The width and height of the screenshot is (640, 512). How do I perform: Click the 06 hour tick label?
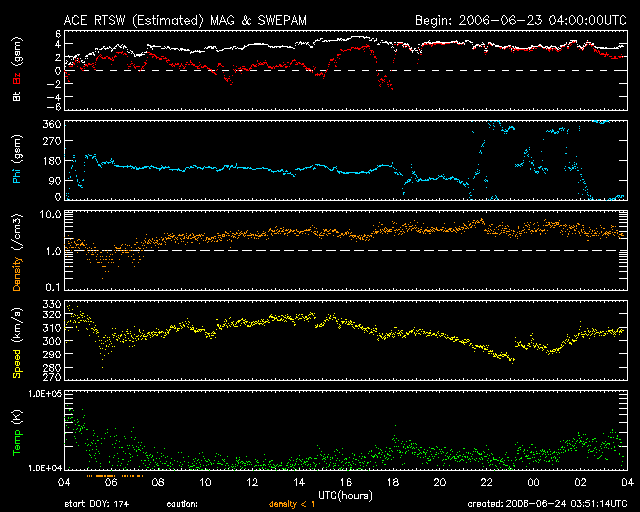111,483
